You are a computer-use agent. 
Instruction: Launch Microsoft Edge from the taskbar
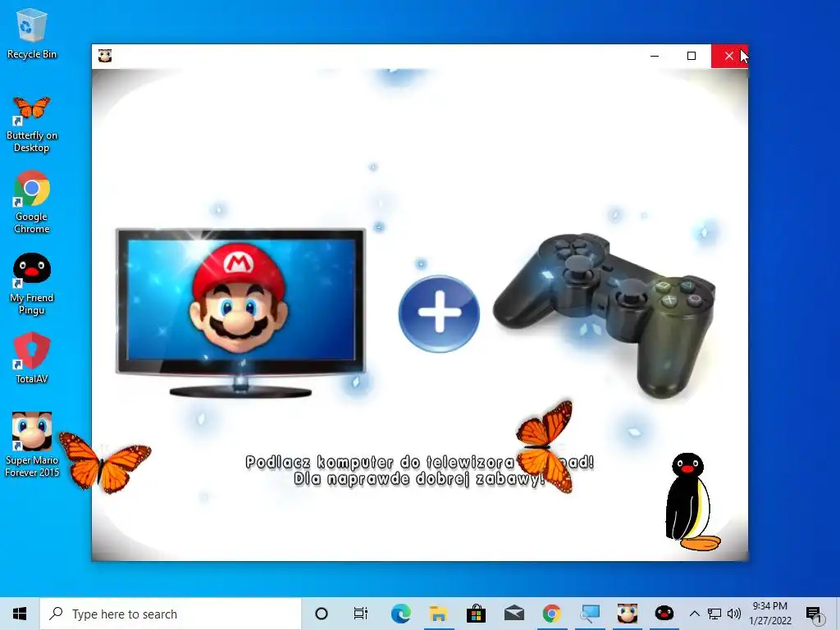(400, 614)
